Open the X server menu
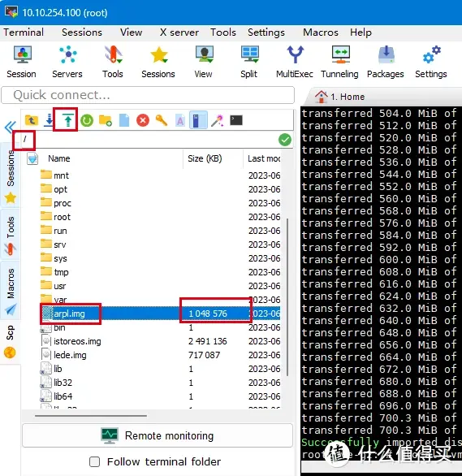Screen dimensions: 462x476 (179, 32)
